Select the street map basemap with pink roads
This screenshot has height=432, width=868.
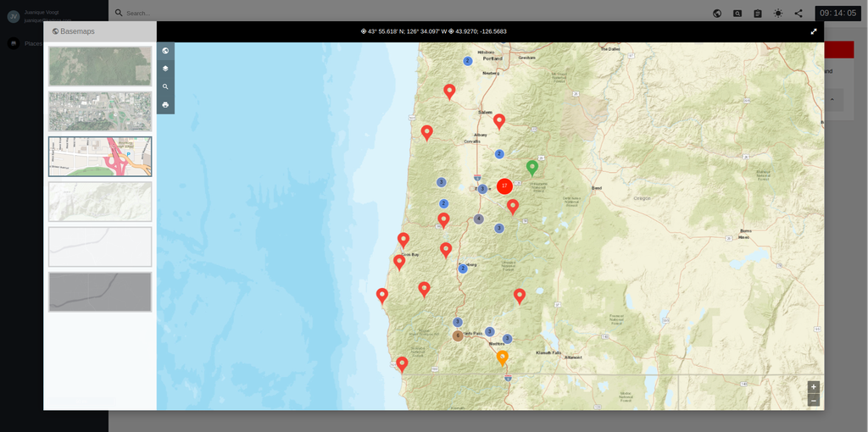(x=100, y=157)
